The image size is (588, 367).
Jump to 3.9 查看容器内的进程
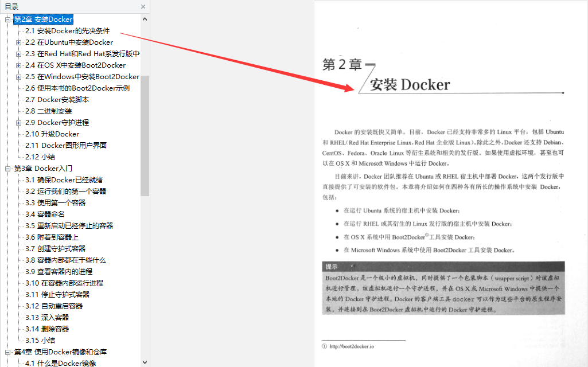pos(59,272)
